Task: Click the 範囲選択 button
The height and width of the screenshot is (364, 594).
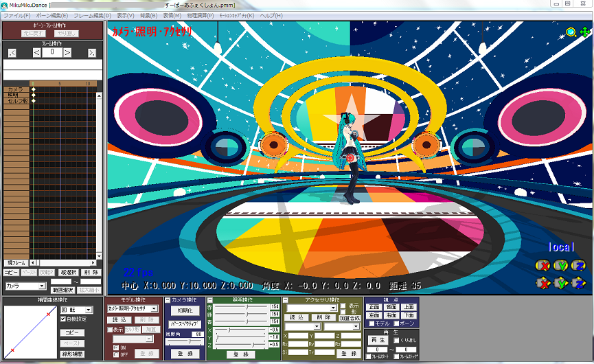Action: point(62,290)
